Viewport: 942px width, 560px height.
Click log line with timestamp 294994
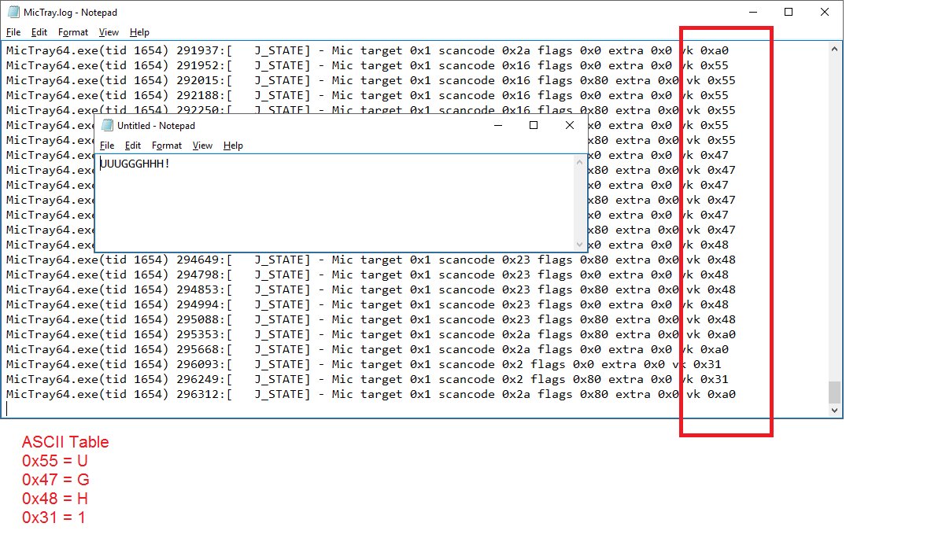pyautogui.click(x=367, y=305)
